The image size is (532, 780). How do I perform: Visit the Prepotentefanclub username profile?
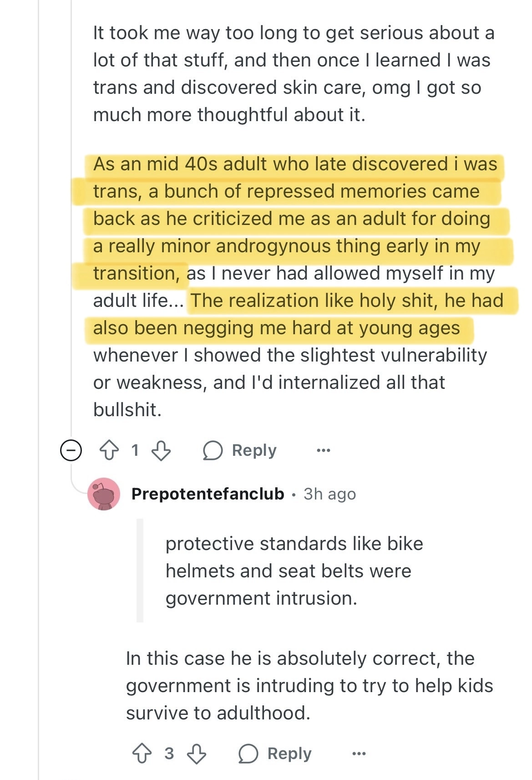tap(208, 494)
